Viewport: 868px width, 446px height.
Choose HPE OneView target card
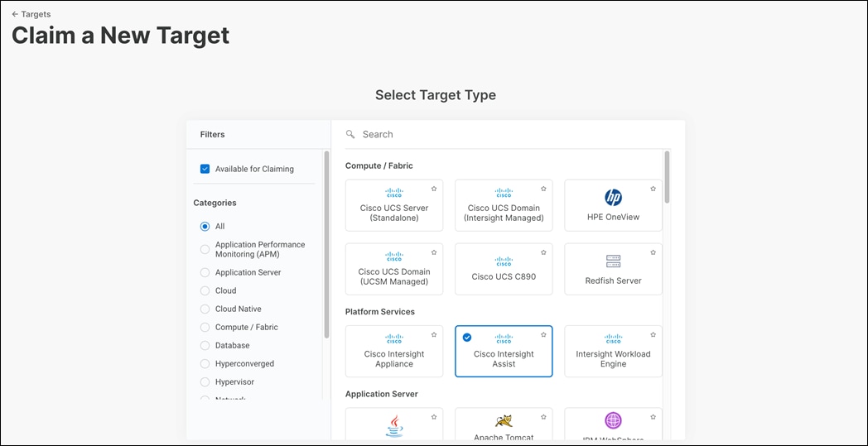[614, 205]
